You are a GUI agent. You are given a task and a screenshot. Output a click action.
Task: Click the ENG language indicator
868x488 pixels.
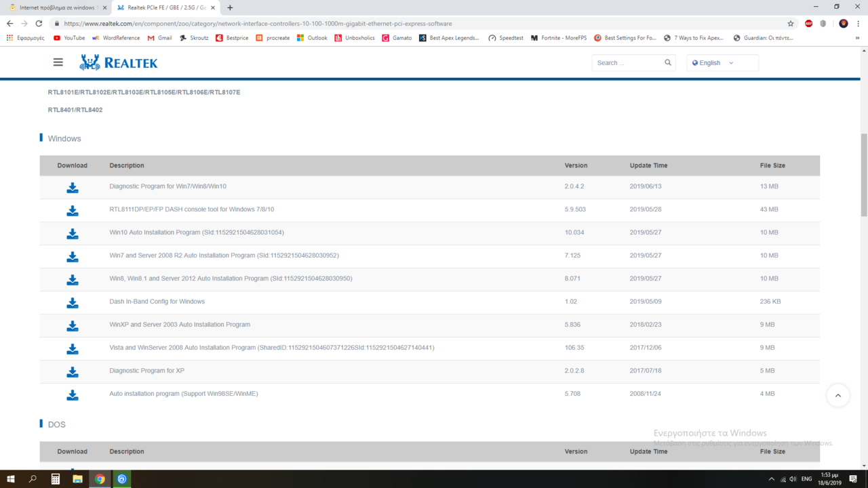coord(806,479)
